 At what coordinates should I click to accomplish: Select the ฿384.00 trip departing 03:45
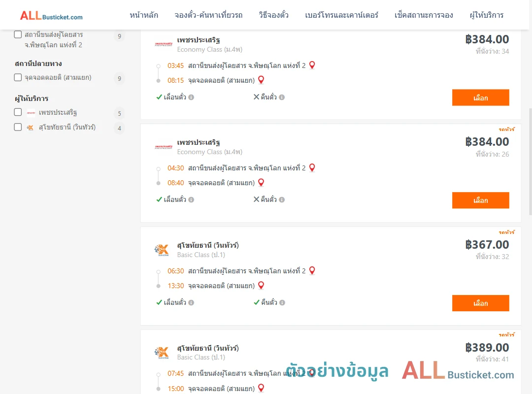coord(480,98)
